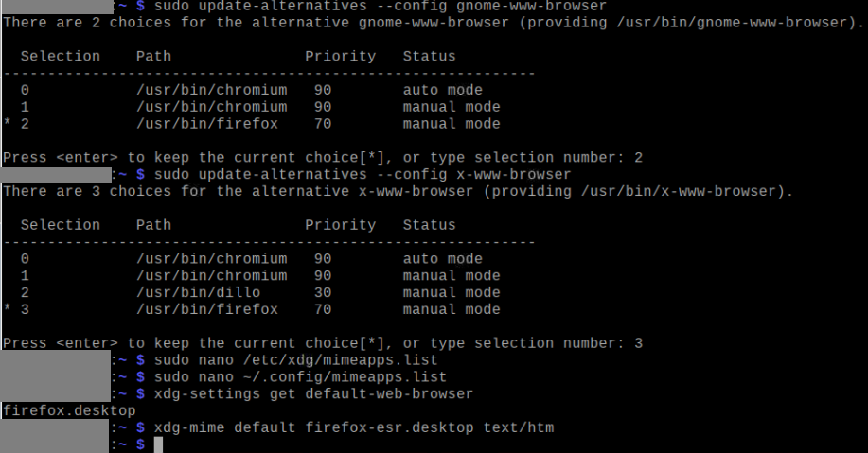The height and width of the screenshot is (453, 868).
Task: Click the line 'There are 2 choices' for gnome-www-browser
Action: click(434, 23)
